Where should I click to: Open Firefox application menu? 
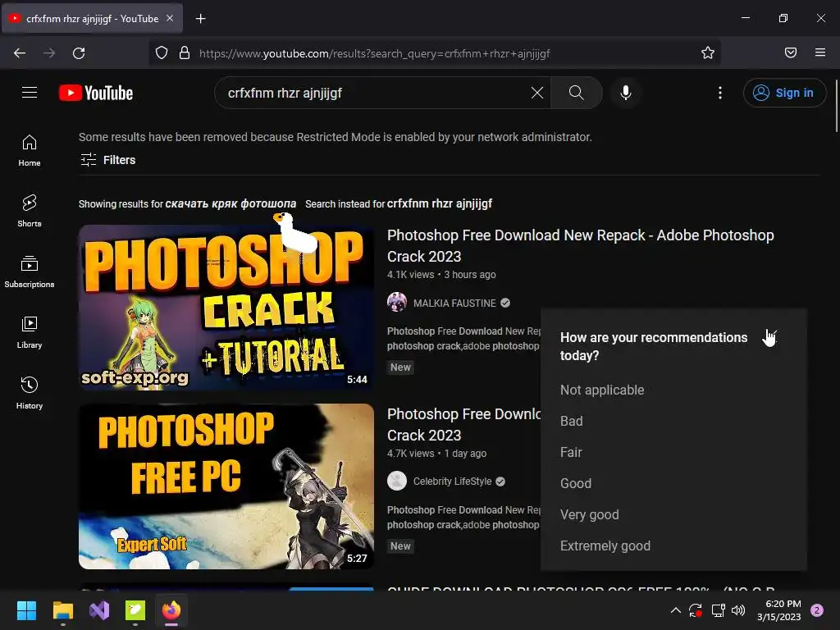[820, 52]
